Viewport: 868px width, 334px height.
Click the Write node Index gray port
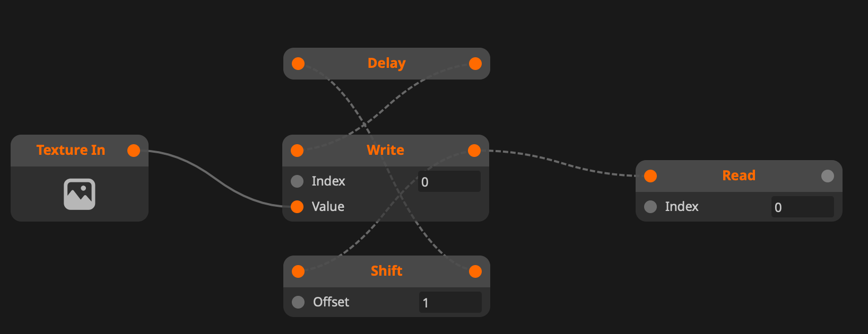pos(297,181)
